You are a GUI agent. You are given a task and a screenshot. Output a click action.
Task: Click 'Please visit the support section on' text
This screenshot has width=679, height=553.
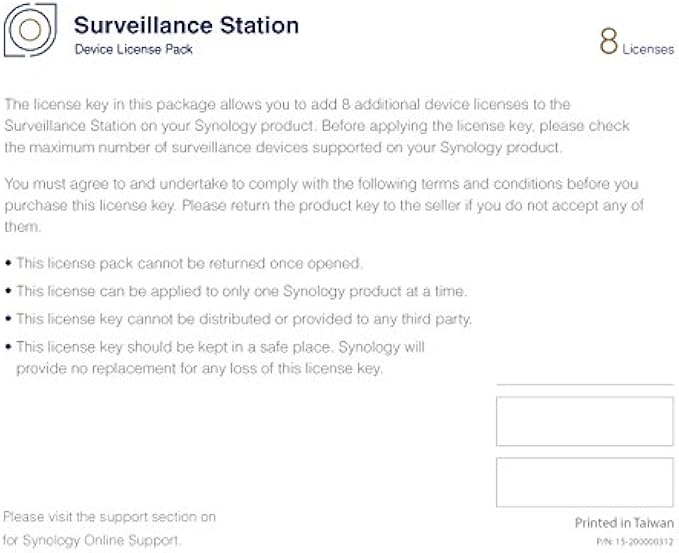point(109,517)
